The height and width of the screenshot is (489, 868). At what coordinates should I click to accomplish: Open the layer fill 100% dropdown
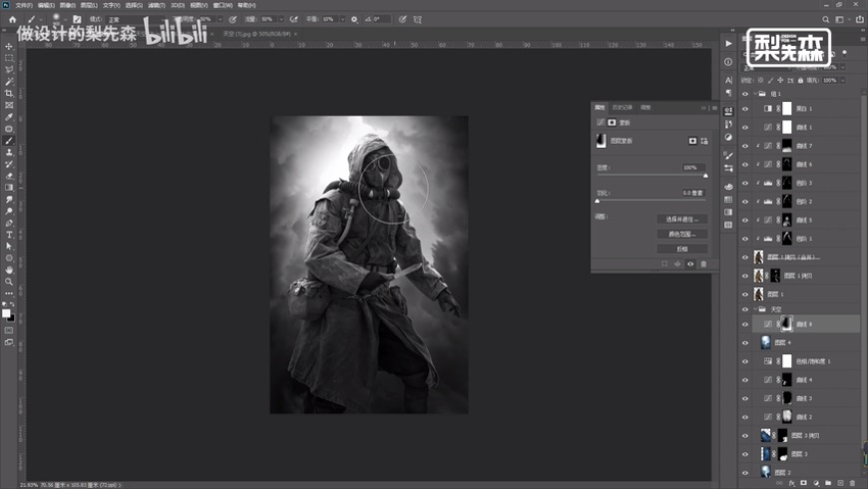pos(843,80)
